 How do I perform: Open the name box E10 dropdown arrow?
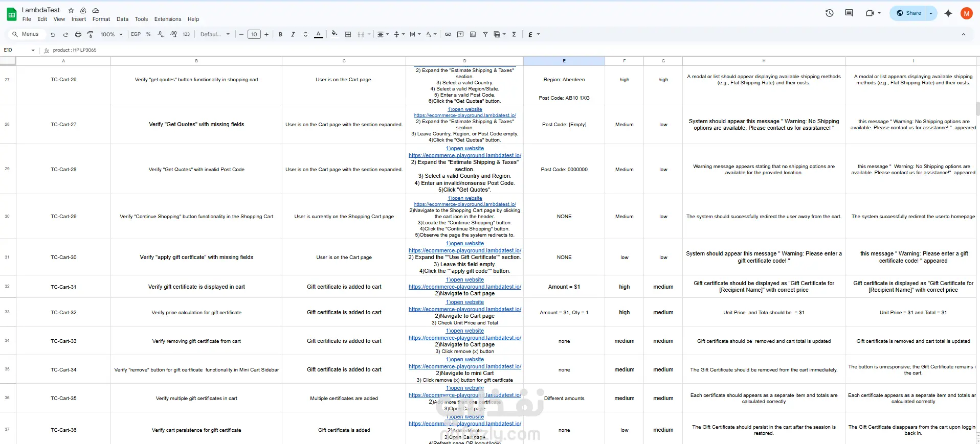click(x=33, y=50)
